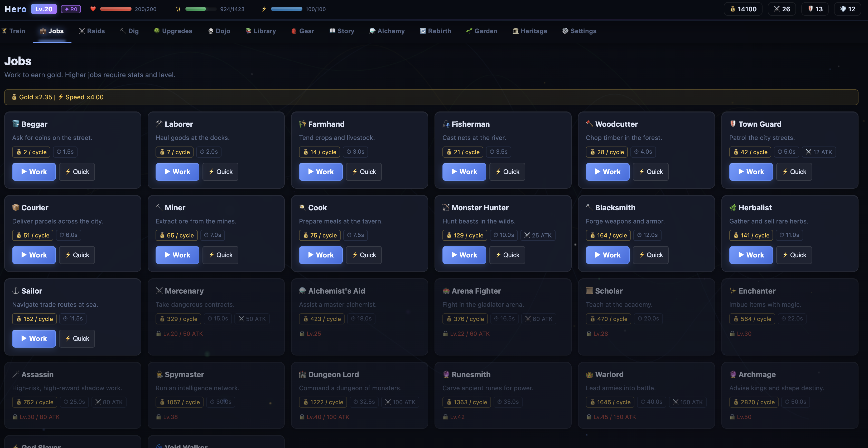This screenshot has width=868, height=448.
Task: Switch to the Library tab
Action: 261,31
